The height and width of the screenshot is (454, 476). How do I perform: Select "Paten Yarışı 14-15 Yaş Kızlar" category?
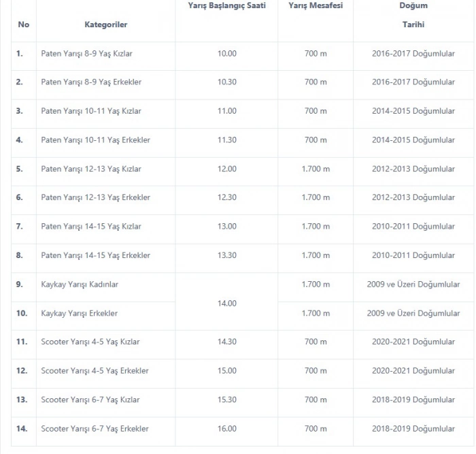coord(91,227)
